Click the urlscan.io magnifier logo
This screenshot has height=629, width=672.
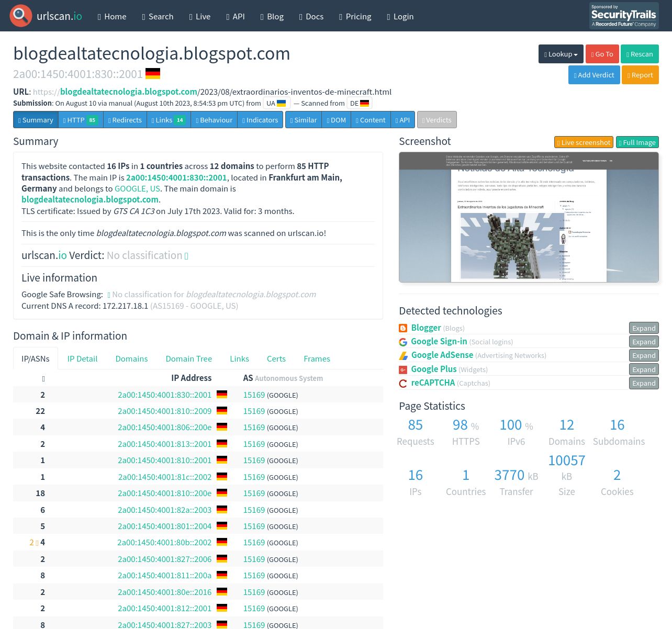click(21, 16)
